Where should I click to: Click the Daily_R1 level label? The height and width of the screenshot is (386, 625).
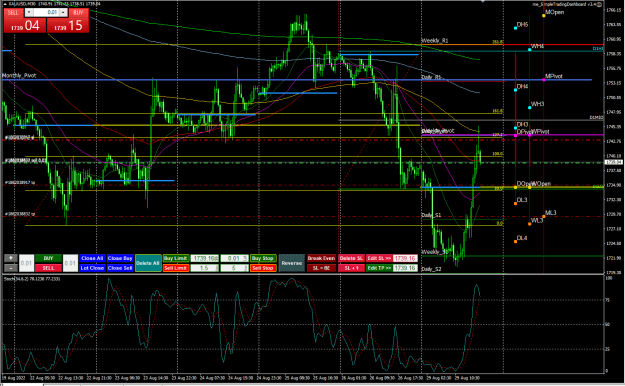pyautogui.click(x=432, y=77)
